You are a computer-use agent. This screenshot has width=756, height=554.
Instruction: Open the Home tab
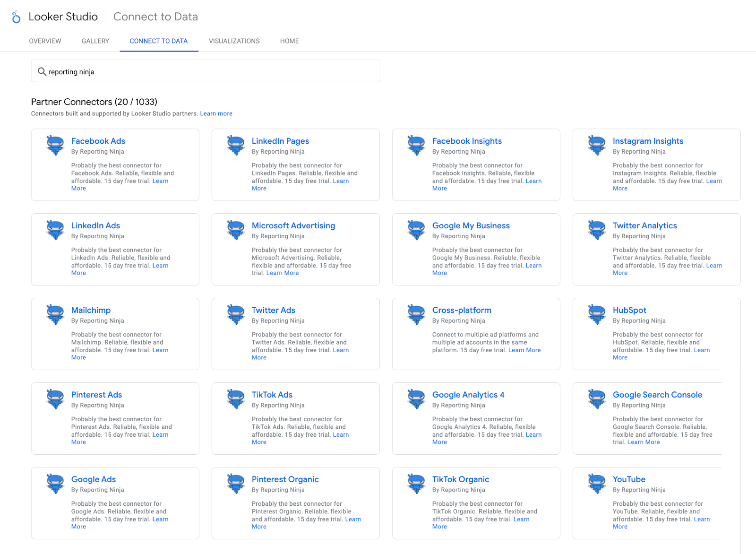290,41
